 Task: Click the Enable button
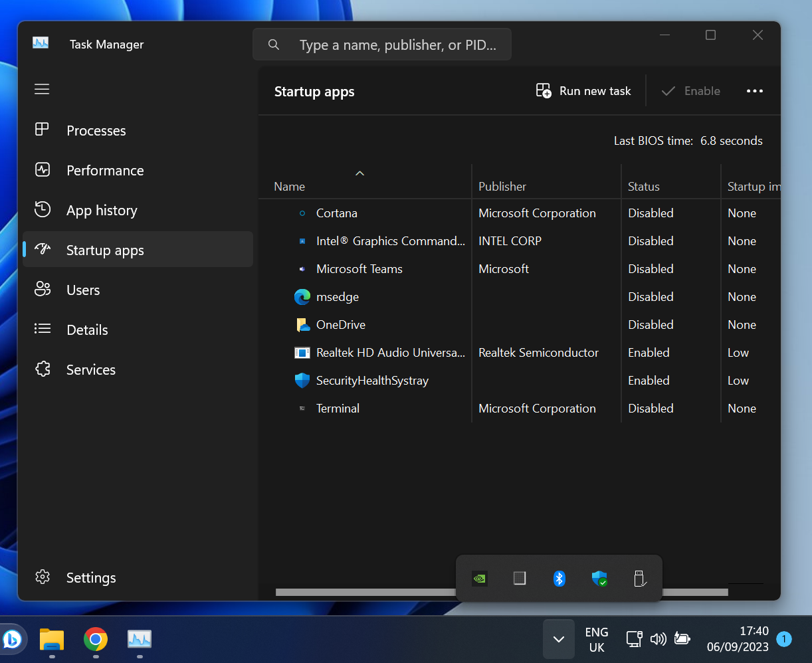click(691, 91)
